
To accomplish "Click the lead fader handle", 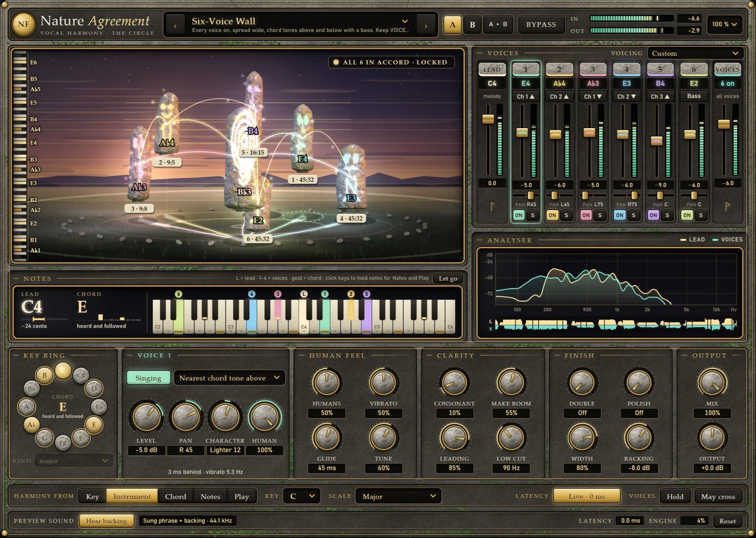I will pyautogui.click(x=488, y=119).
